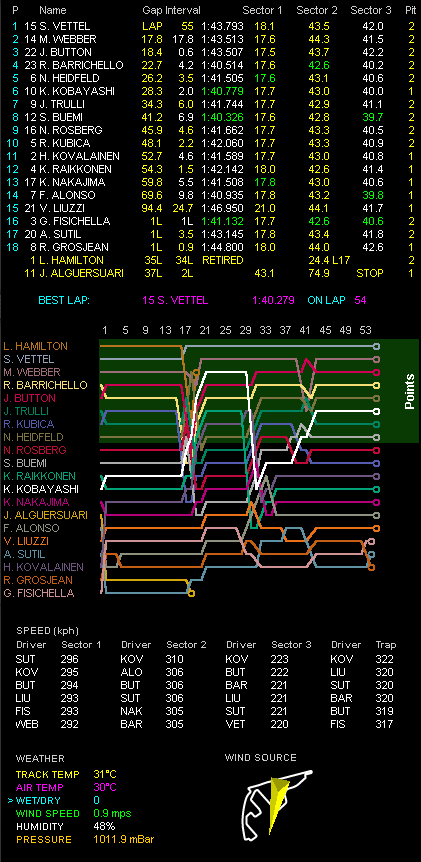The height and width of the screenshot is (862, 421).
Task: Click Kobayashi's green lap time 1:40.779
Action: point(221,91)
